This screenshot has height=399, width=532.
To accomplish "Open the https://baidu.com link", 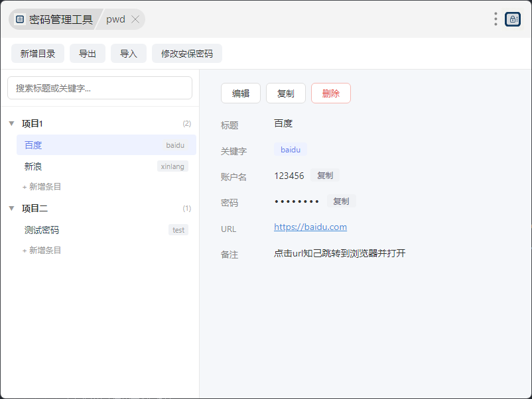I will (310, 227).
